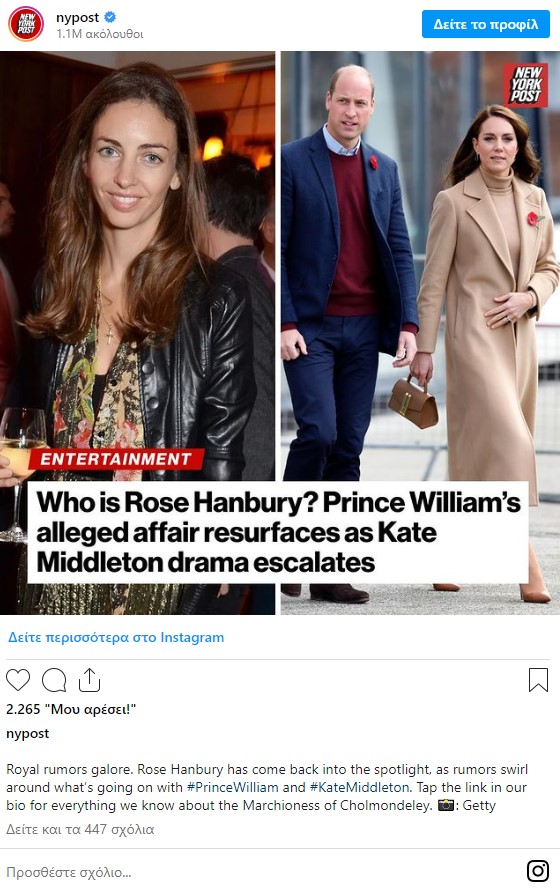Open 'Δείτε περισσότερα στο Instagram' link
560x892 pixels.
pyautogui.click(x=116, y=637)
